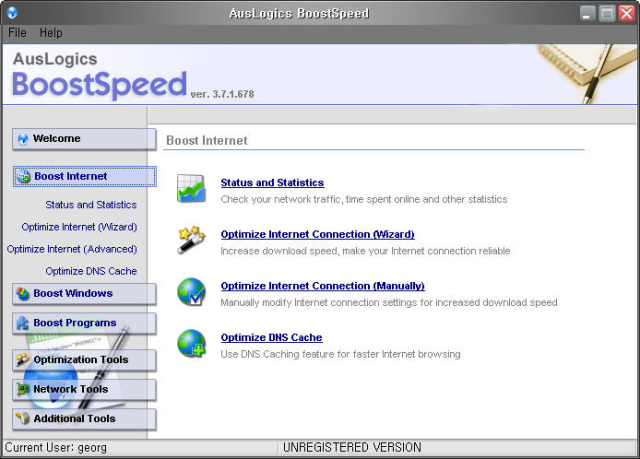Expand the Additional Tools section
640x459 pixels.
coord(84,419)
